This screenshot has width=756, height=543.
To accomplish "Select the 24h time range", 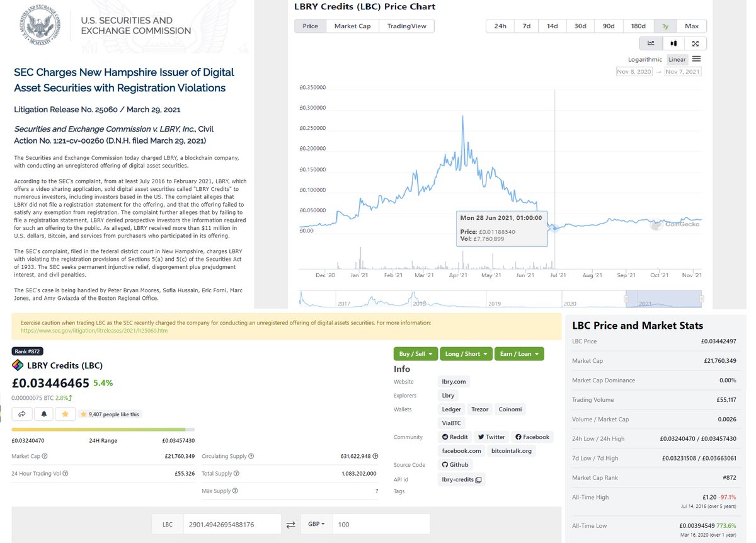I will (500, 26).
